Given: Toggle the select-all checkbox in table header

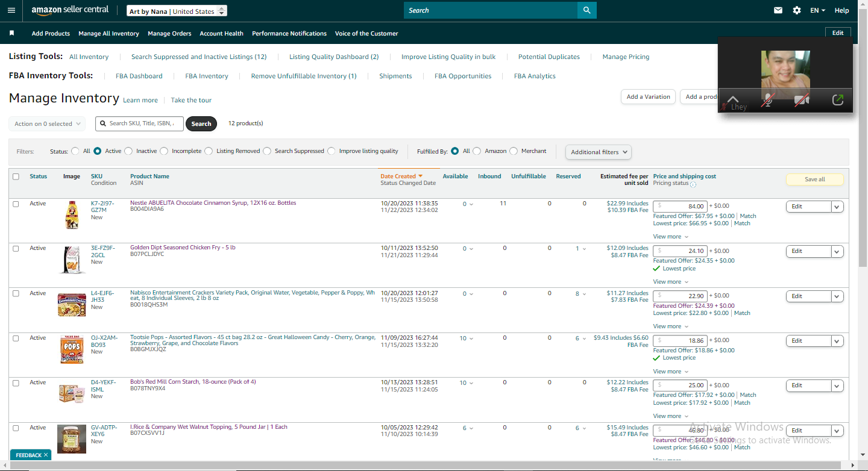Looking at the screenshot, I should [x=16, y=176].
